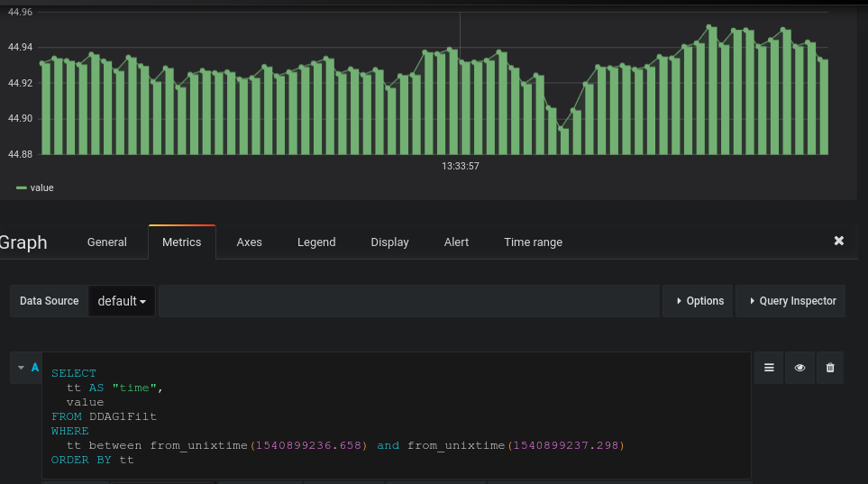The image size is (868, 484).
Task: Click the ORDER BY keyword
Action: (x=81, y=460)
